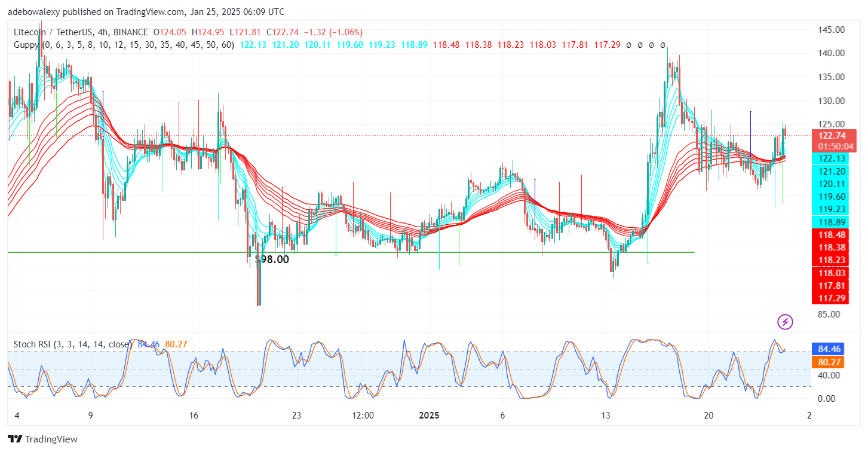Screen dimensions: 868x452
Task: Click the Guppy legend value 117.29
Action: pos(606,44)
